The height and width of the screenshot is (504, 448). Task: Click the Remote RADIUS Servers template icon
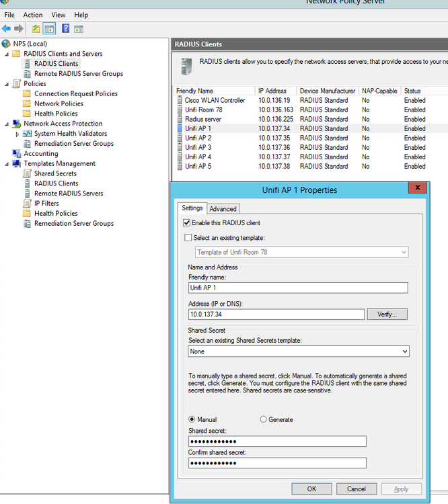tap(28, 194)
